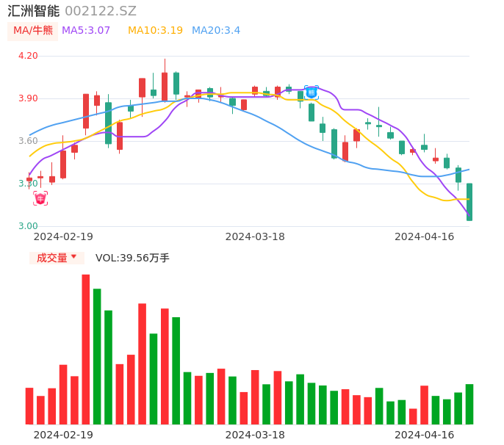The width and height of the screenshot is (504, 445).
Task: Toggle the MA10 yellow line legend
Action: point(155,31)
